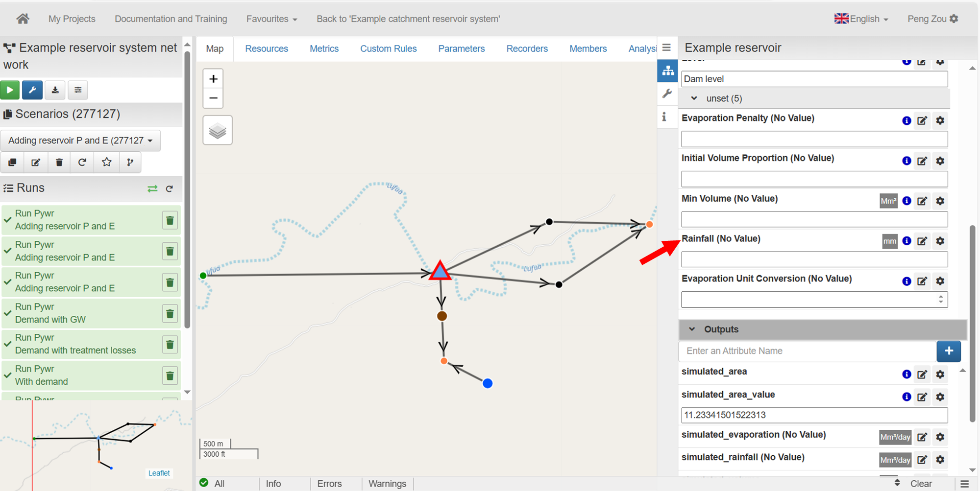Collapse the Outputs section

(692, 329)
